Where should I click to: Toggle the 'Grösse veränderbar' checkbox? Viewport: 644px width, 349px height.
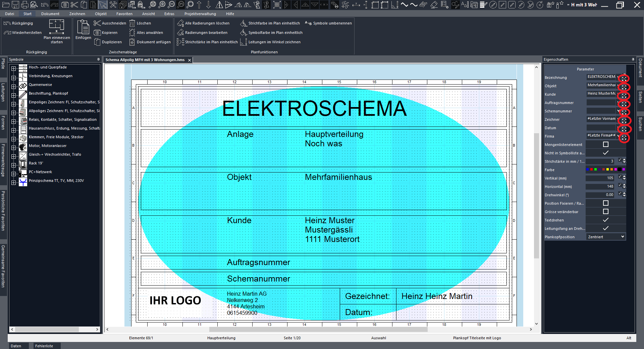(x=605, y=211)
